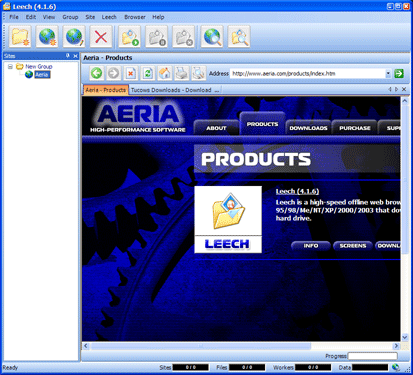Viewport: 413px width, 375px height.
Task: Open the Site menu
Action: point(90,17)
